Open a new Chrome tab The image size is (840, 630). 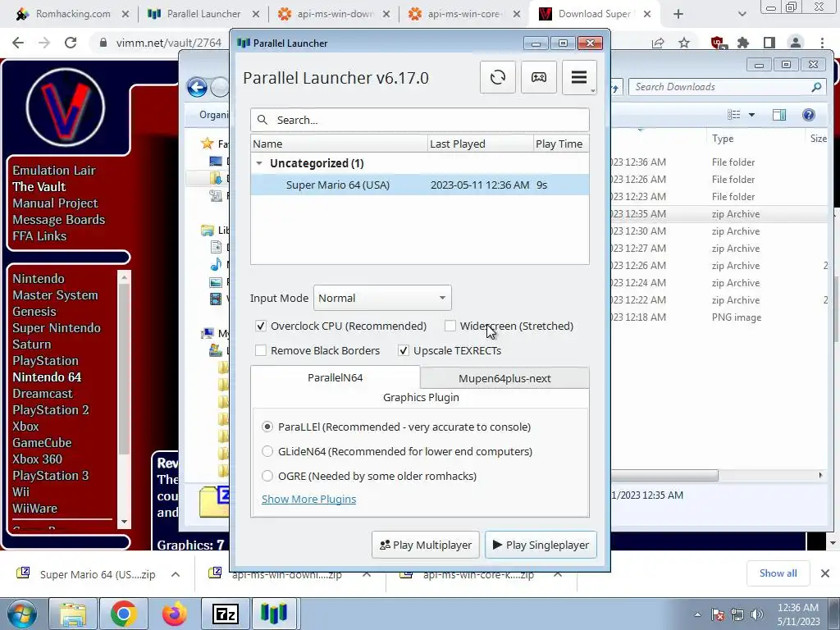click(678, 14)
